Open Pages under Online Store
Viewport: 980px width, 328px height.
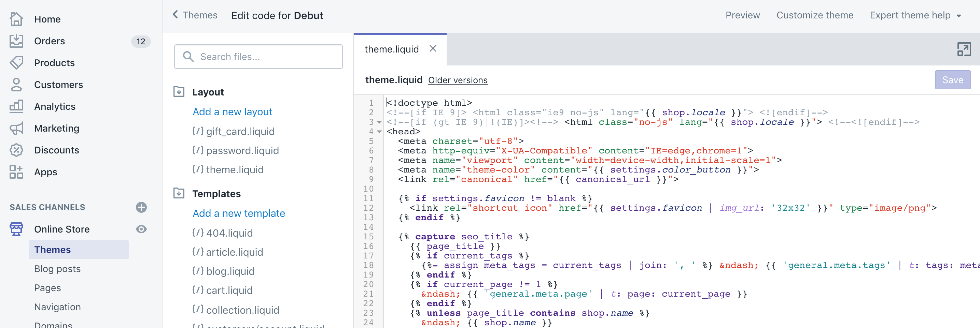pos(47,288)
